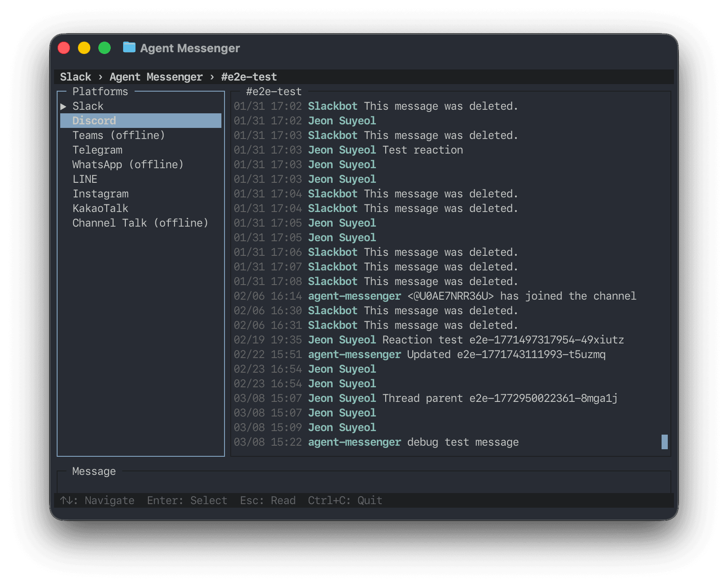Click the folder icon in title bar
728x586 pixels.
(x=129, y=47)
